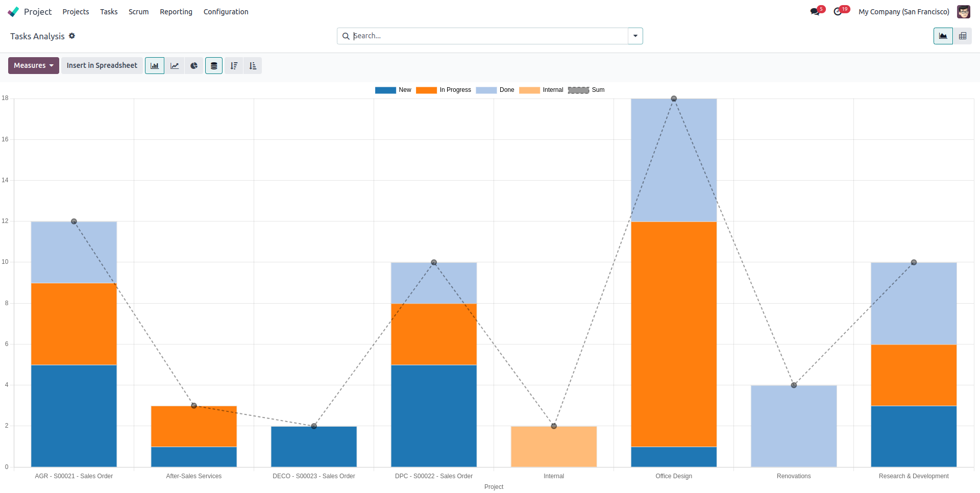Viewport: 980px width, 493px height.
Task: Open the Reporting menu
Action: (x=176, y=12)
